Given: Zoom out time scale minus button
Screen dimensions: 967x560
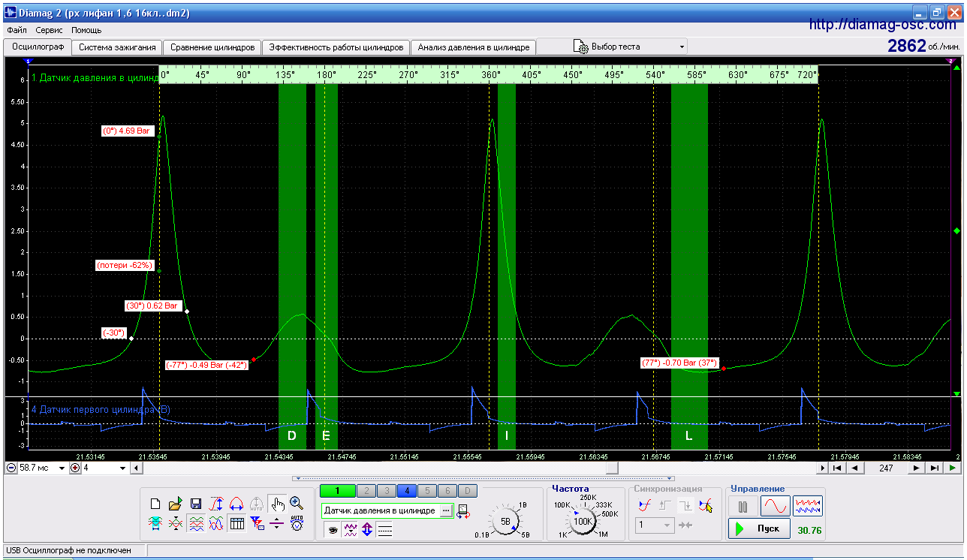Looking at the screenshot, I should [11, 468].
